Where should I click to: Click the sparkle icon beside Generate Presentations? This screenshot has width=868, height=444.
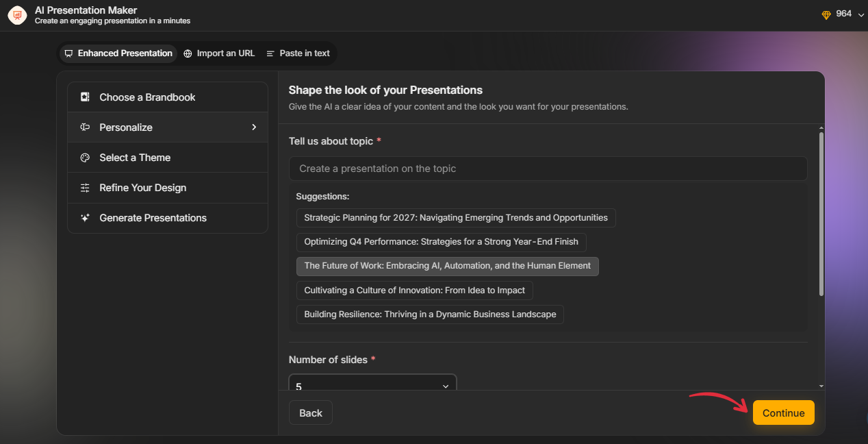(x=85, y=218)
